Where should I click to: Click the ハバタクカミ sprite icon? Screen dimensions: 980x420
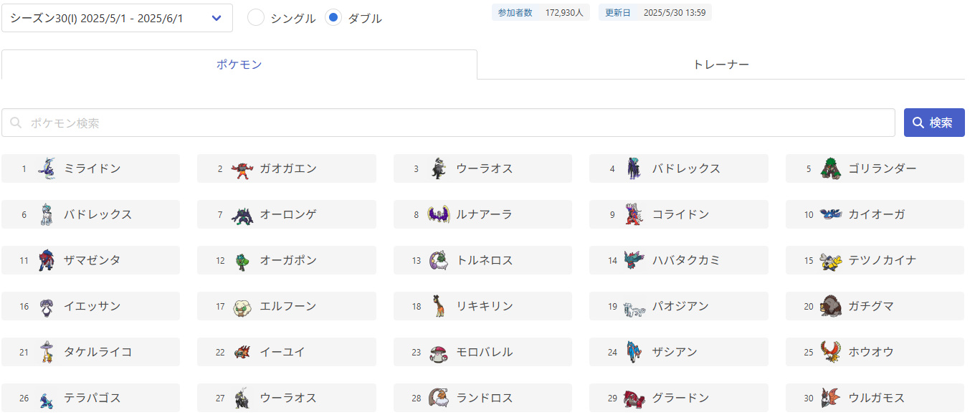pos(634,260)
